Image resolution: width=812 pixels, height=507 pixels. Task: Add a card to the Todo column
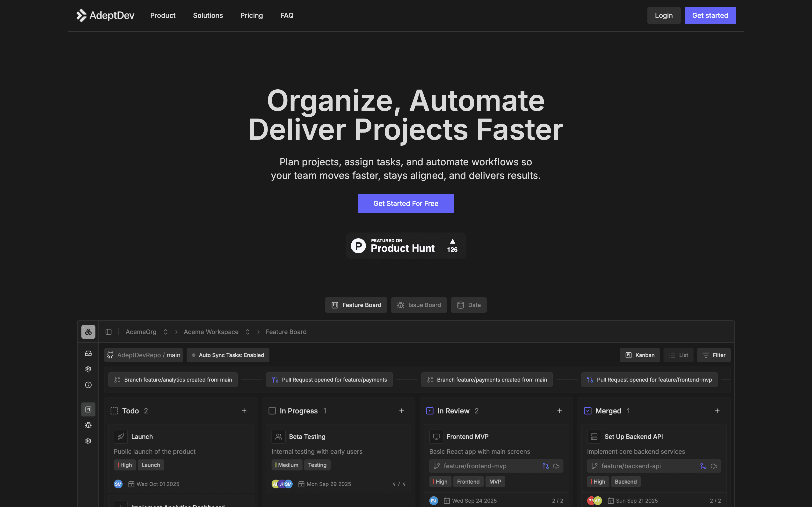tap(244, 411)
